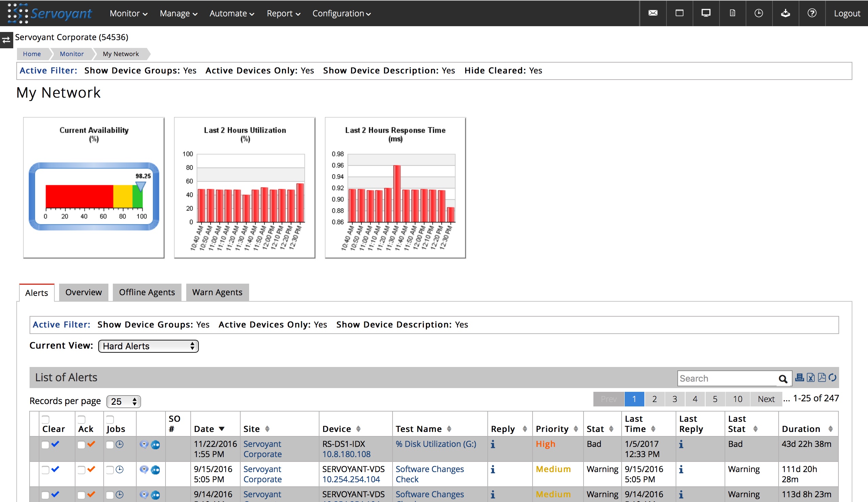Toggle the side panel arrows icon
This screenshot has width=868, height=502.
[x=6, y=40]
